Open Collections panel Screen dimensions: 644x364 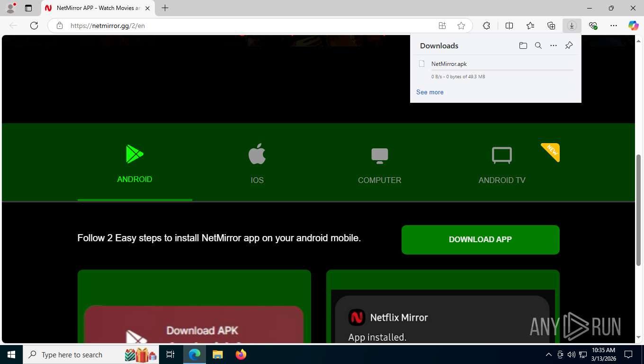click(x=551, y=26)
